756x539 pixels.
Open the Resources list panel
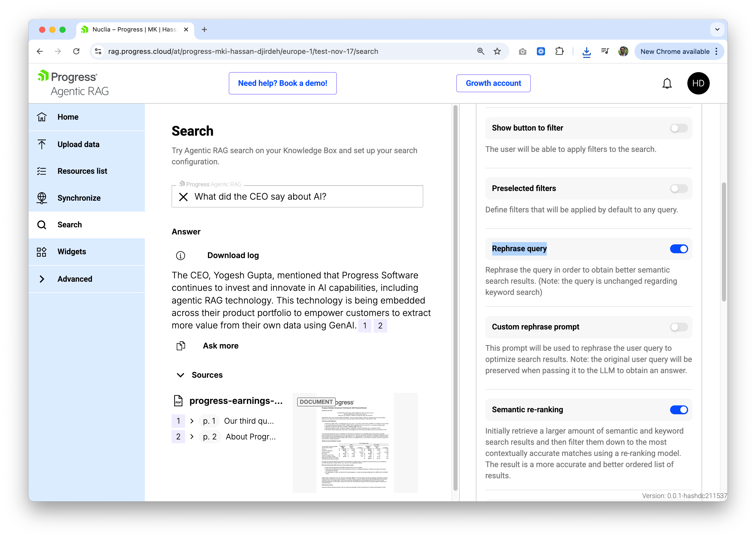click(x=82, y=171)
